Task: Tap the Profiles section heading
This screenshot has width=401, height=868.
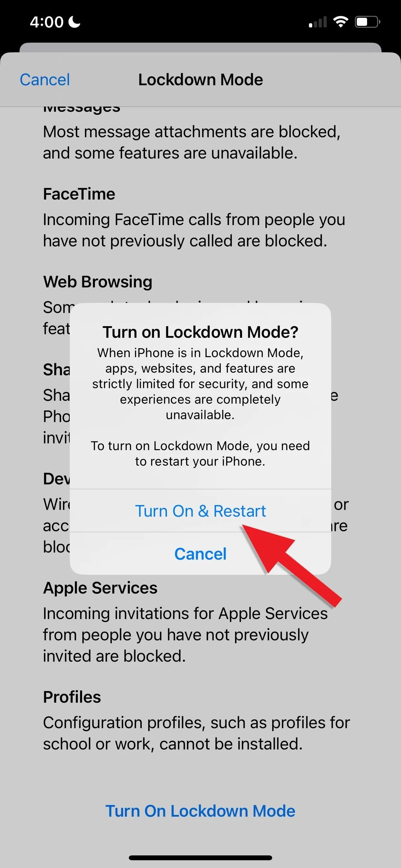Action: [x=72, y=697]
